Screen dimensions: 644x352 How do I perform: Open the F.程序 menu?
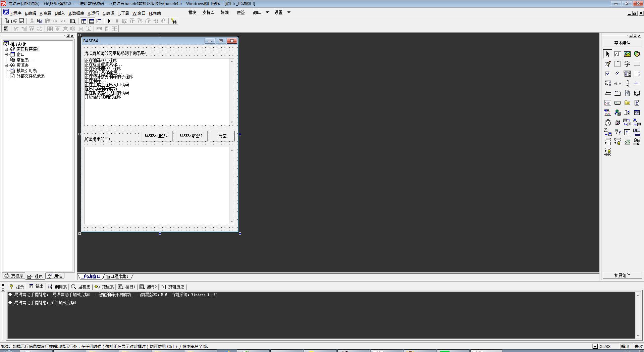tap(16, 13)
